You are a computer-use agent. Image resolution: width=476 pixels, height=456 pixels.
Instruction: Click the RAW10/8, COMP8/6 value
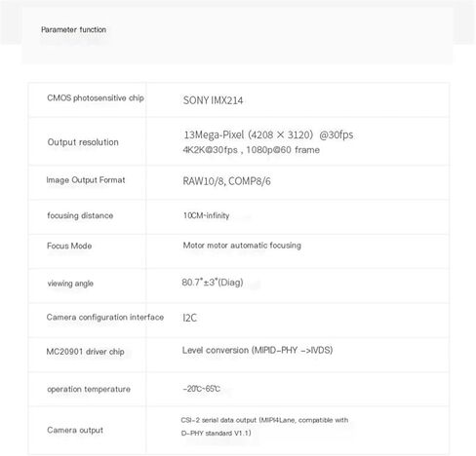(226, 181)
